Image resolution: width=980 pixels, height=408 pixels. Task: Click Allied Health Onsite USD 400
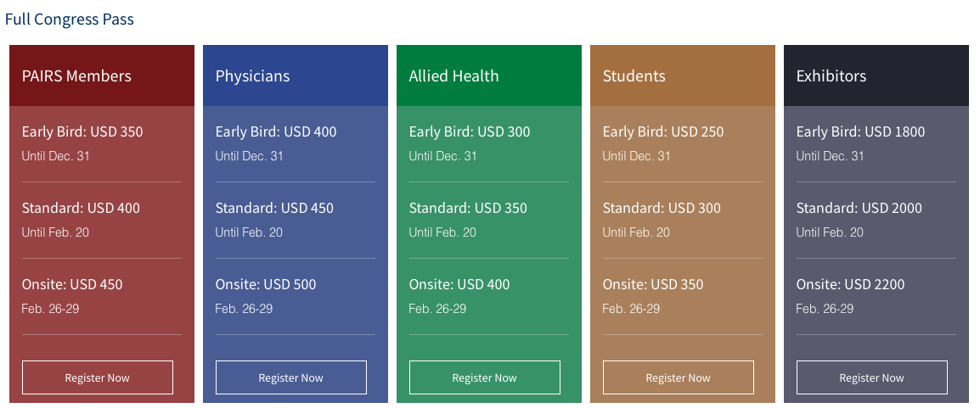(459, 284)
